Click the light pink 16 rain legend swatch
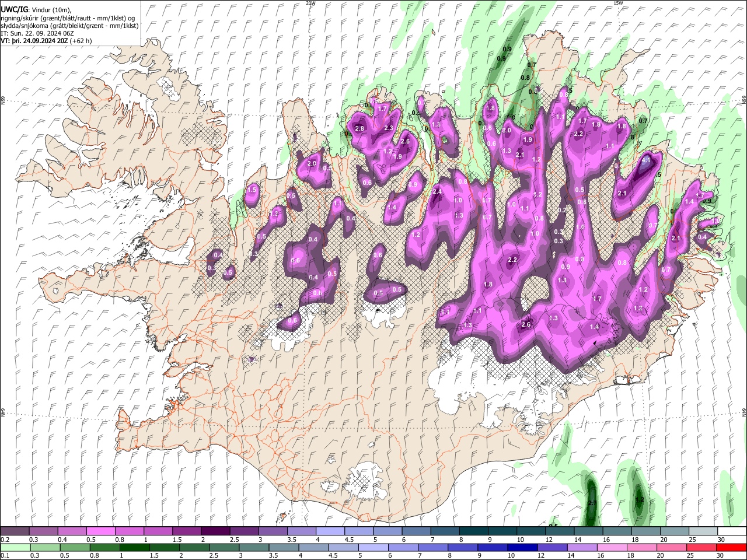Screen dimensions: 747x560 612,547
